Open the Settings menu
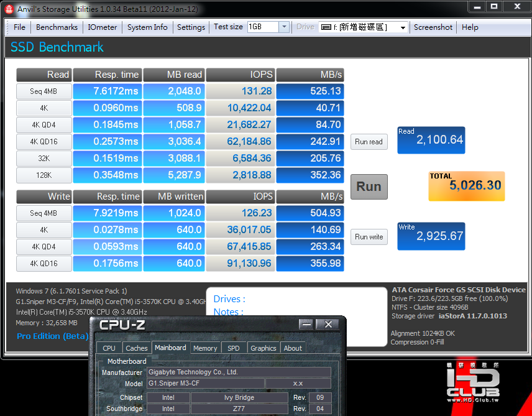The image size is (532, 416). (191, 27)
